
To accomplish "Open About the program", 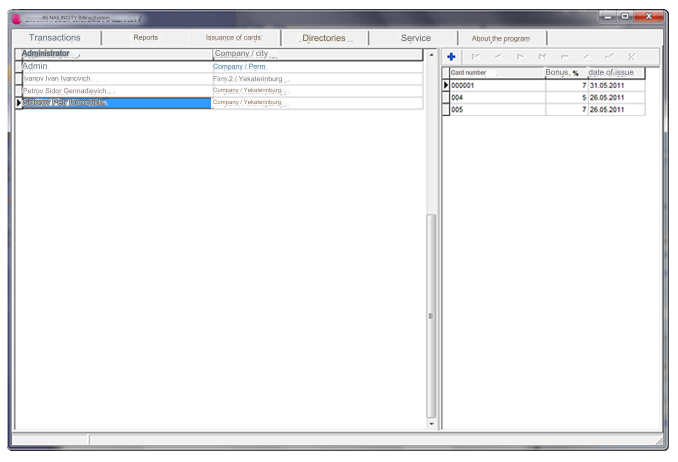I will point(501,38).
